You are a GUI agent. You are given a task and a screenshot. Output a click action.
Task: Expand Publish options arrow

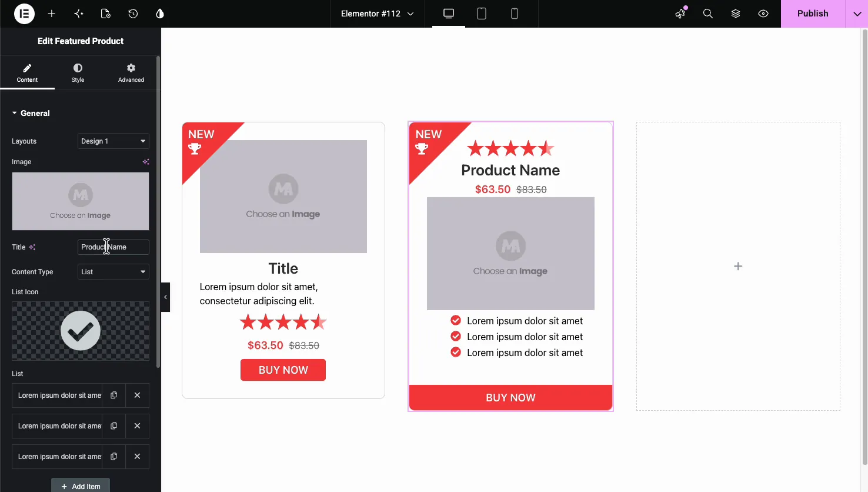point(857,14)
